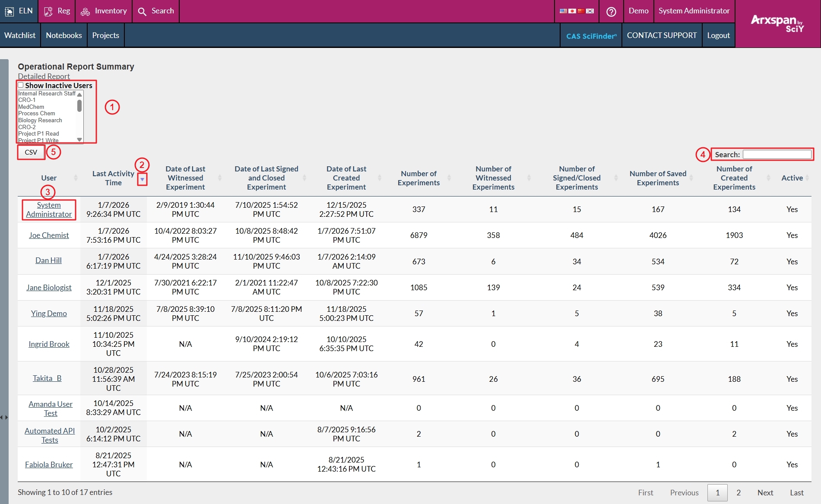
Task: Click into the table Search field
Action: (777, 155)
